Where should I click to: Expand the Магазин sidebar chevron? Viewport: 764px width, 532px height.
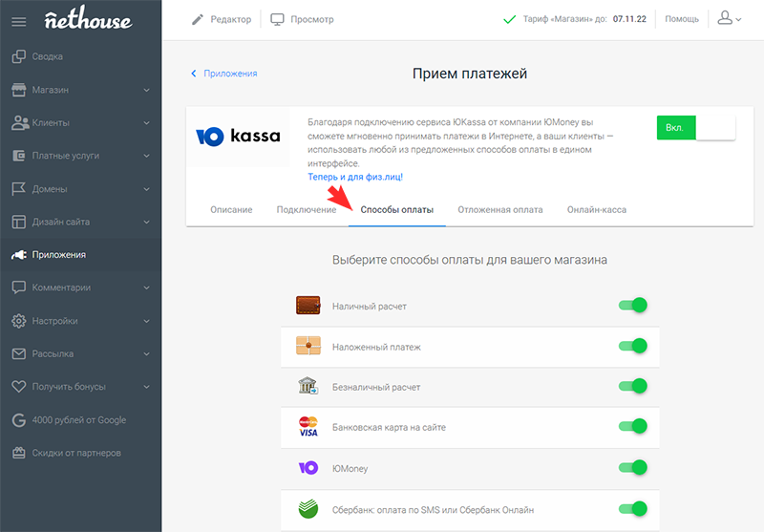147,90
